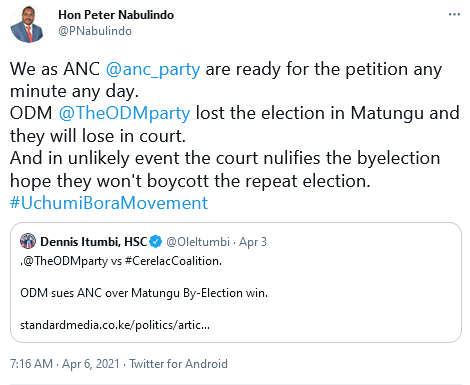Open the @anc_party mention
Viewport: 470px width, 385px height.
(153, 69)
